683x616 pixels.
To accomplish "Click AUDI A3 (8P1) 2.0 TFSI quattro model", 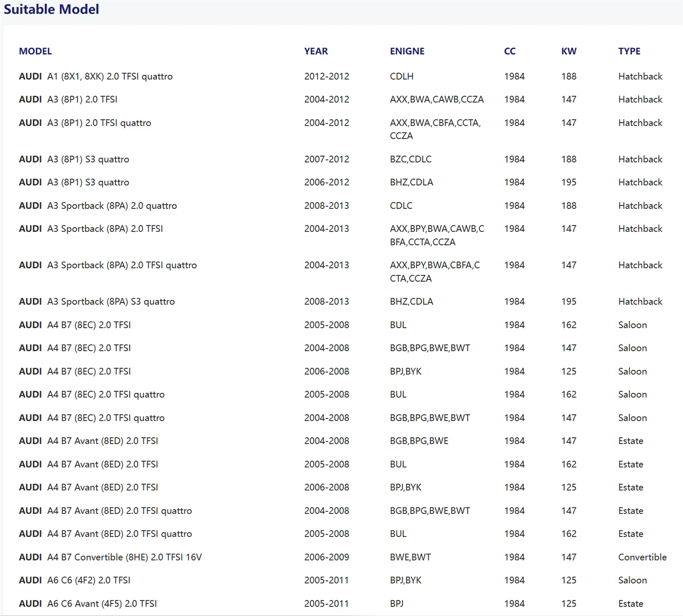I will (85, 123).
